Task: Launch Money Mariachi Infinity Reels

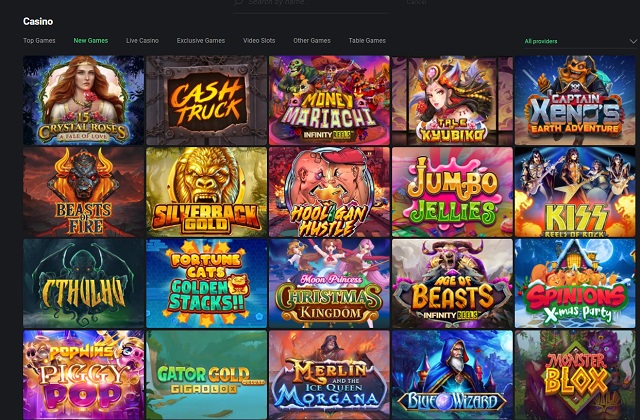Action: point(329,100)
